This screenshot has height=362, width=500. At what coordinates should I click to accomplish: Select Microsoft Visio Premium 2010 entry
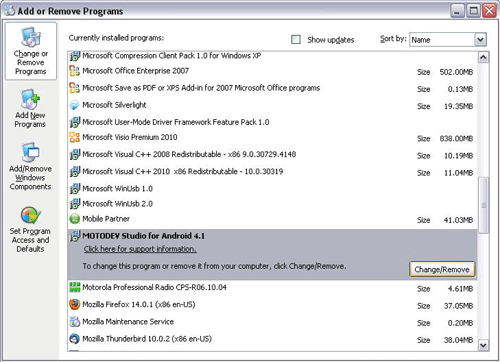click(271, 137)
